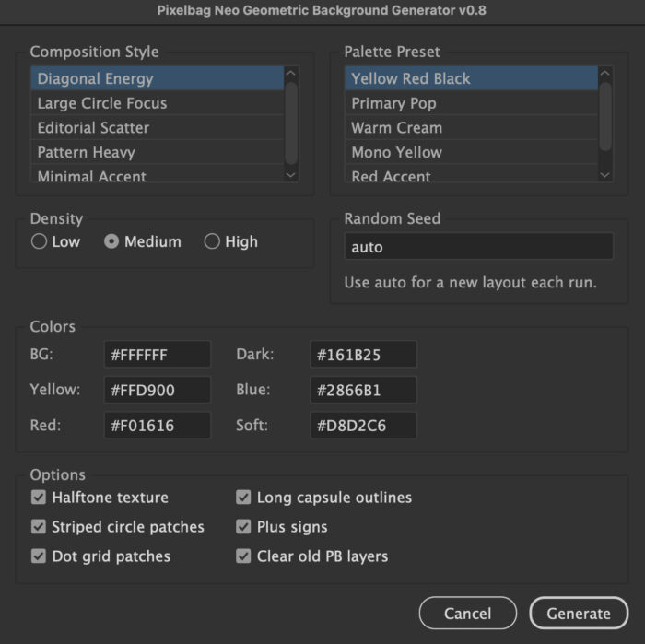Viewport: 645px width, 644px height.
Task: Click the Composition Style scrollbar thumb
Action: click(291, 123)
